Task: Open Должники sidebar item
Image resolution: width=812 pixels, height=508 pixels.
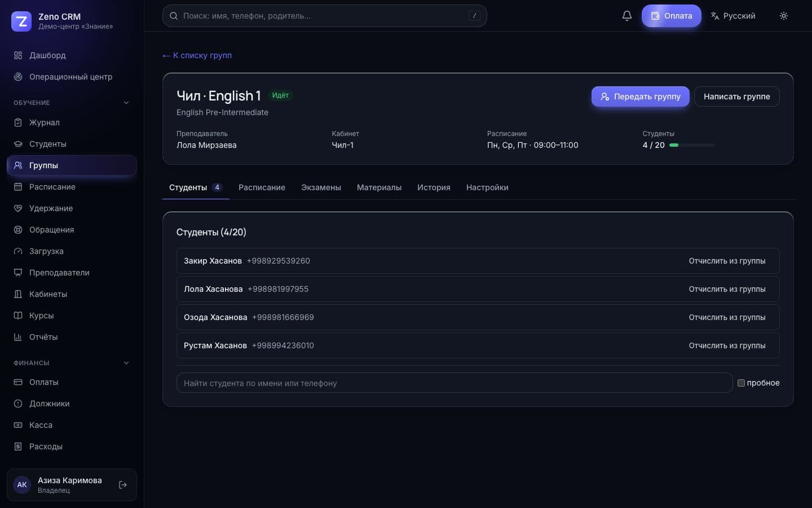Action: [72, 404]
